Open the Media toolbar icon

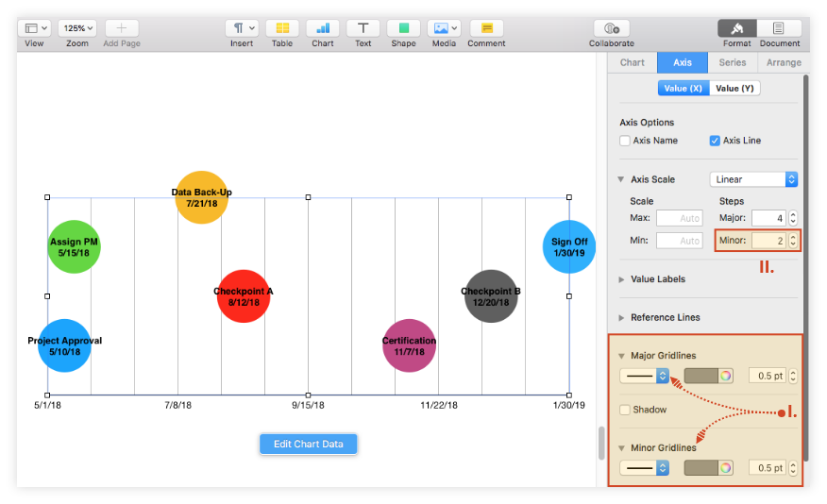coord(444,28)
